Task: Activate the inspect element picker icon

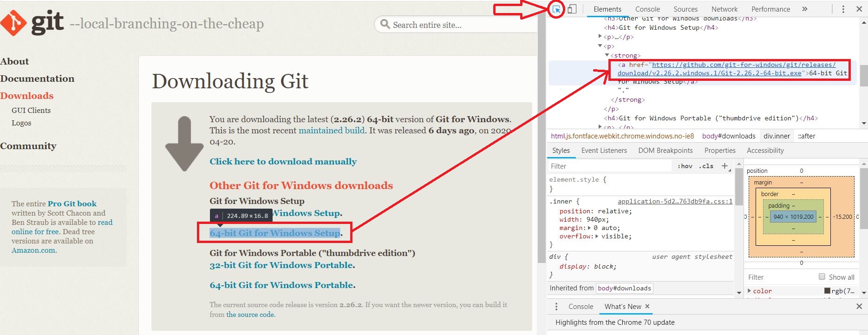Action: [x=556, y=9]
